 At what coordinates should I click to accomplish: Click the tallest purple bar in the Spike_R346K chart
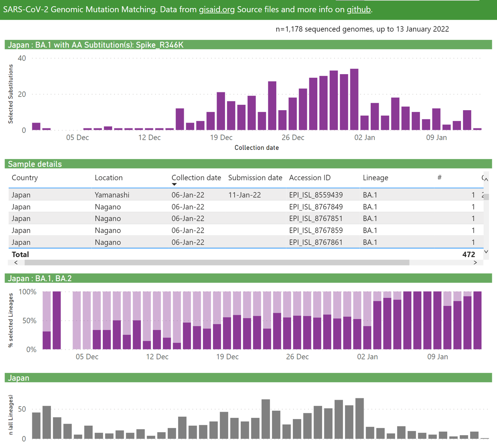[x=354, y=99]
